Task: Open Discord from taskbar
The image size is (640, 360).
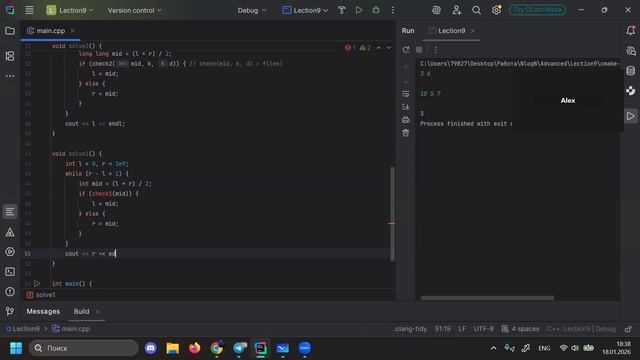Action: [151, 348]
